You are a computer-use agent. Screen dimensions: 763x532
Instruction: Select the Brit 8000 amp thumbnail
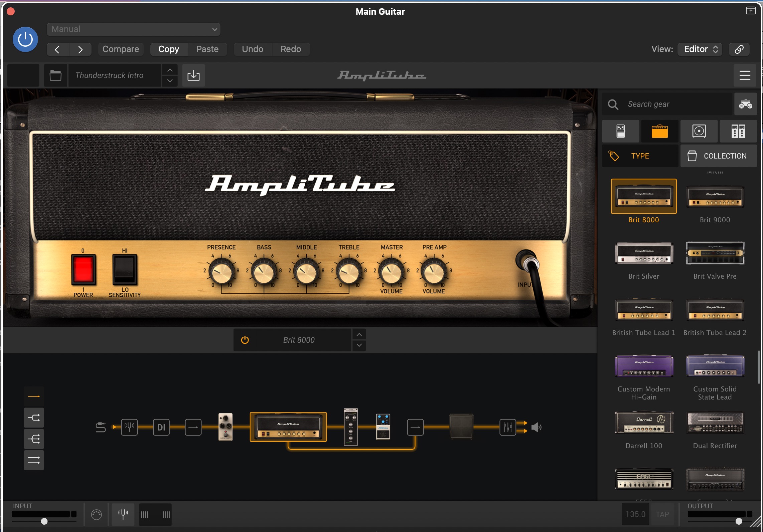click(x=644, y=197)
